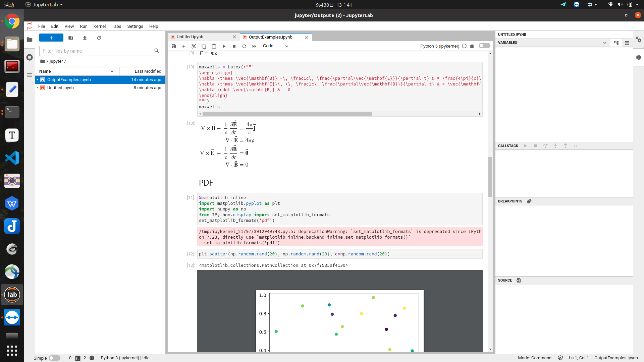Viewport: 644px width, 362px height.
Task: Collapse the VARIABLES section chevron
Action: [x=605, y=43]
